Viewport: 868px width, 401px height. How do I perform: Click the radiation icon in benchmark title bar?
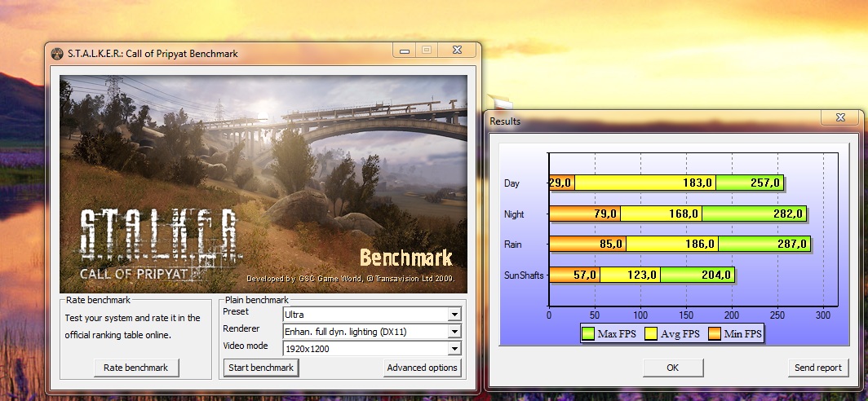[56, 54]
